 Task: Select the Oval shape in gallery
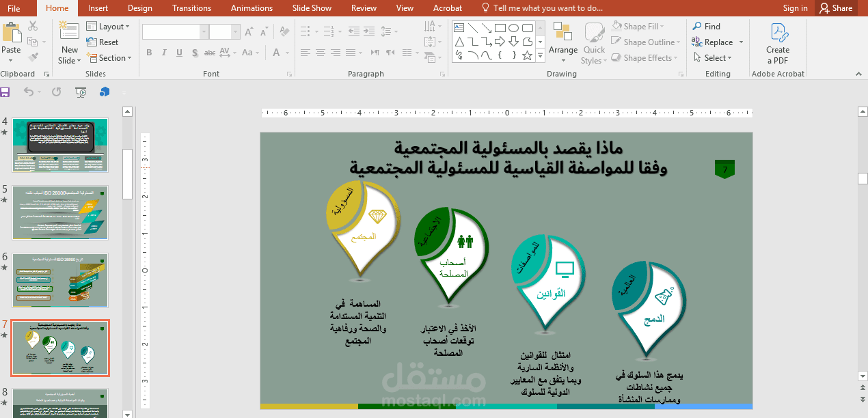point(514,27)
